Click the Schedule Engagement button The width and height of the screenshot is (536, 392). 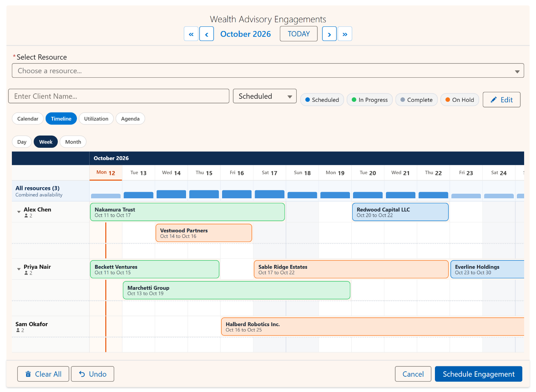click(479, 374)
